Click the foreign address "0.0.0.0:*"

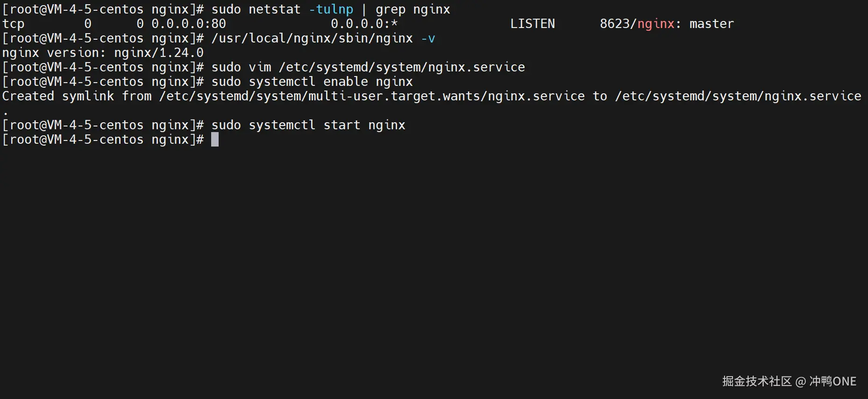click(364, 24)
